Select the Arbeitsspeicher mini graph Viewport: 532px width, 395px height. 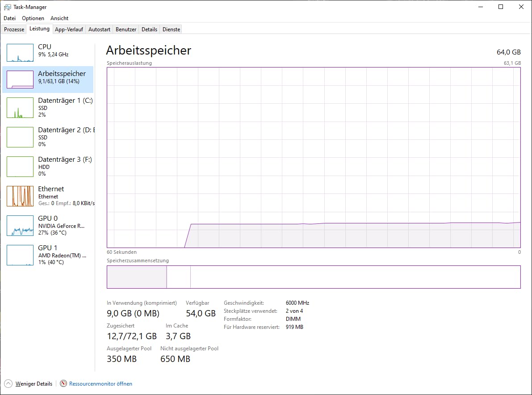20,80
